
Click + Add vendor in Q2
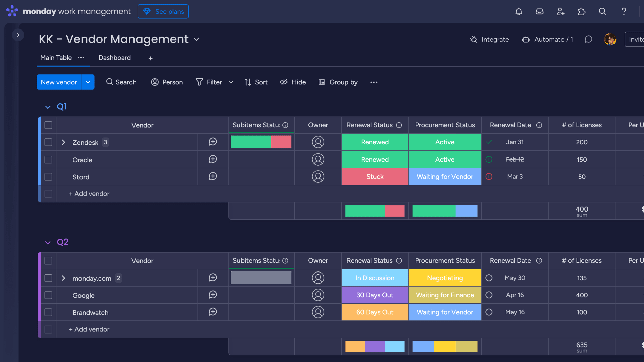89,329
